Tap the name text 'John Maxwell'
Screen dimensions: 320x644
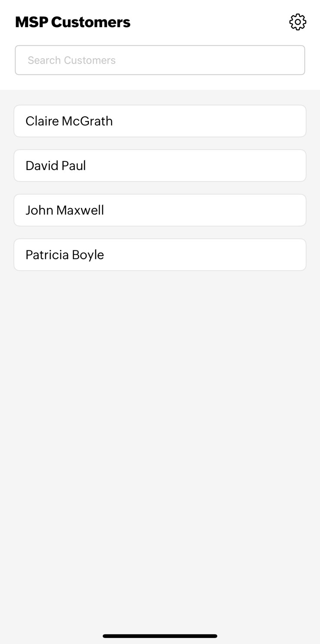[x=65, y=210]
